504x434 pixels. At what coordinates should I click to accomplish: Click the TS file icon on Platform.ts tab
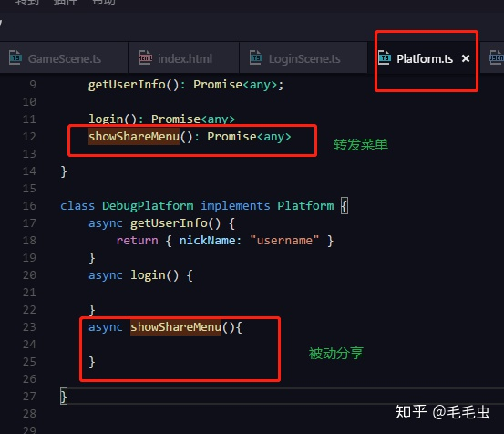click(x=385, y=57)
